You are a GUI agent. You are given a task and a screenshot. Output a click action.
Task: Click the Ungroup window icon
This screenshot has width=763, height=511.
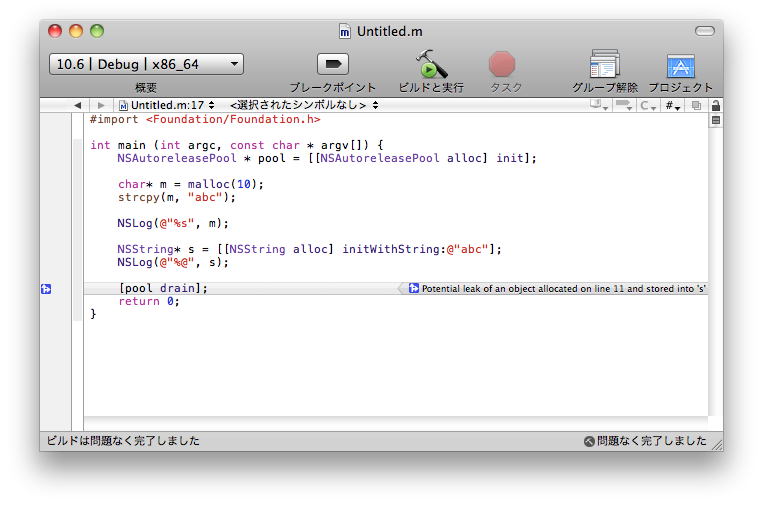[604, 64]
